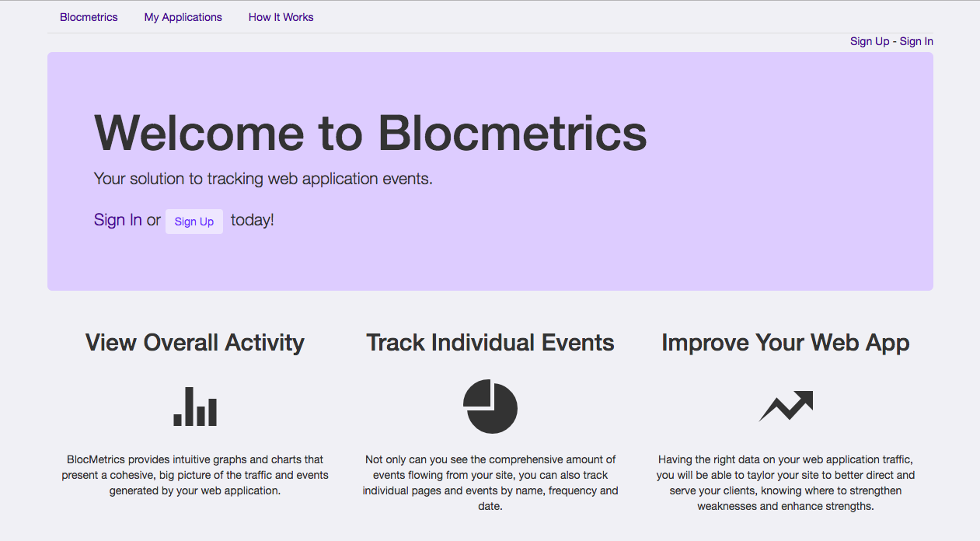Viewport: 980px width, 541px height.
Task: Click paragraph starting 'Not only can you see'
Action: pyautogui.click(x=490, y=483)
